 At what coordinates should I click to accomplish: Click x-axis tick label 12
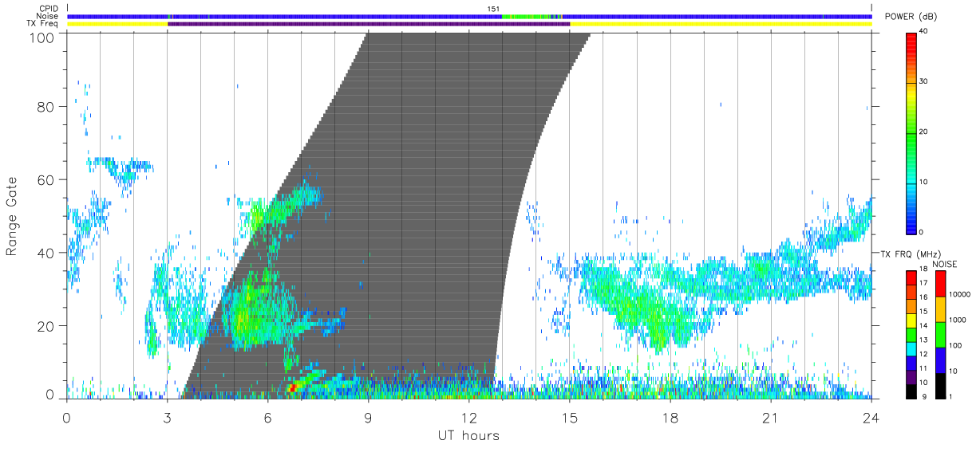(468, 418)
